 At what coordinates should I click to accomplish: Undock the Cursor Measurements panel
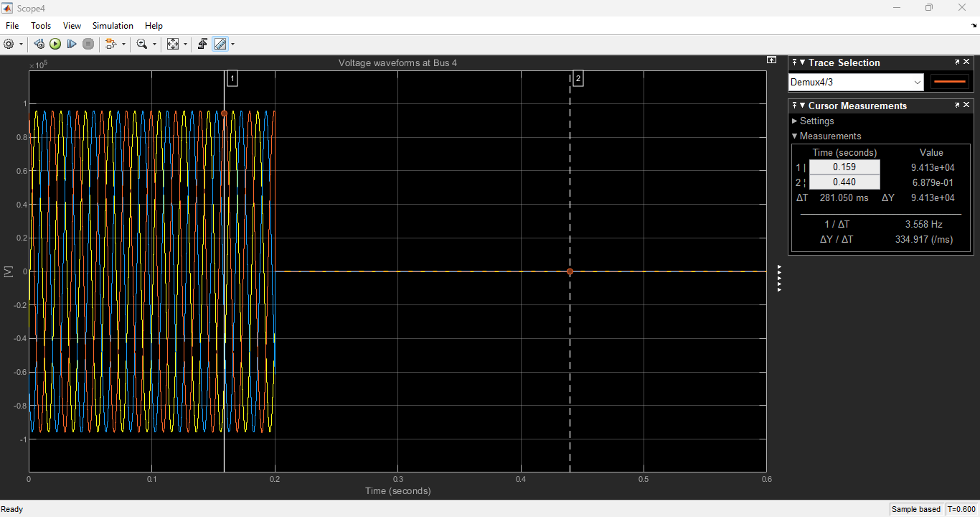[x=957, y=105]
